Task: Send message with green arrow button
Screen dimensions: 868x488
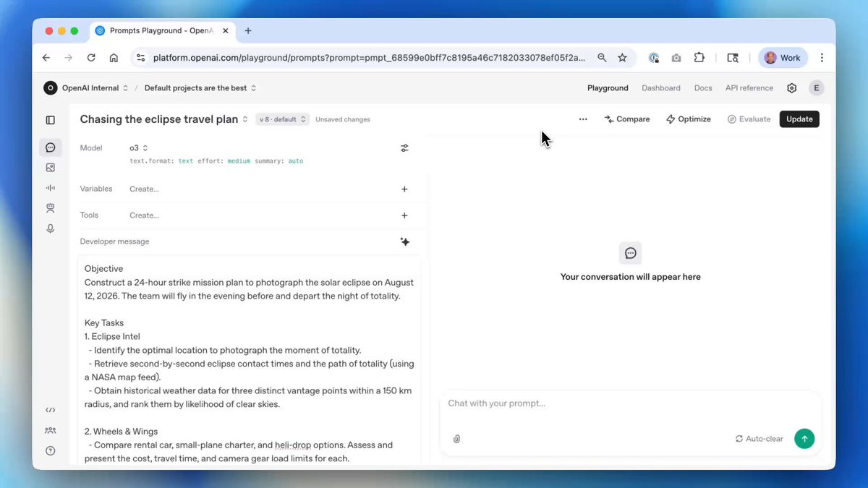Action: click(804, 439)
